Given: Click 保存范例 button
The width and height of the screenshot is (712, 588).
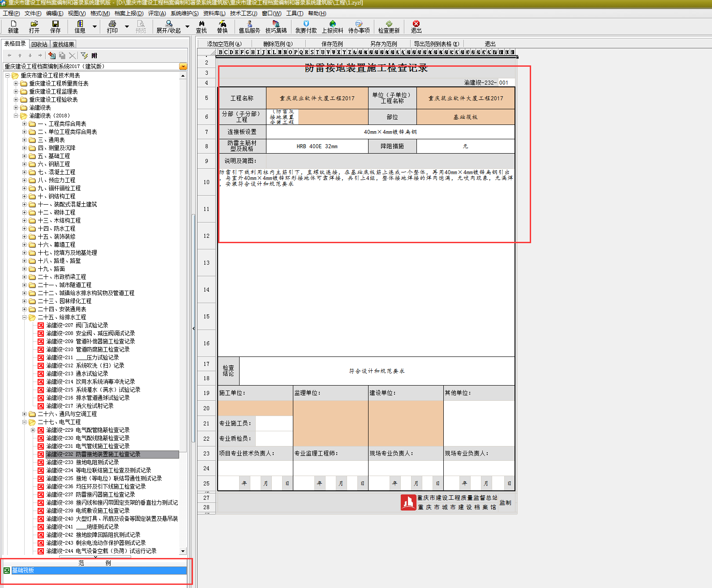Looking at the screenshot, I should [332, 44].
